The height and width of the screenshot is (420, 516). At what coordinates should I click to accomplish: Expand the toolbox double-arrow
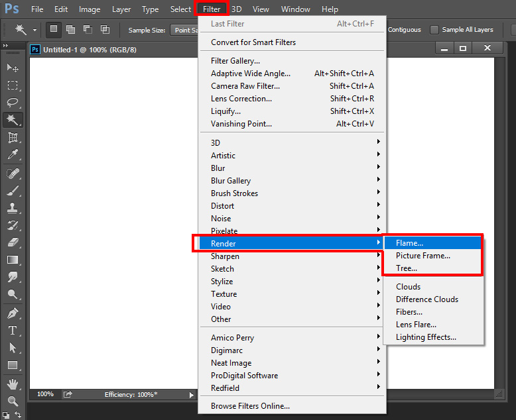(5, 45)
